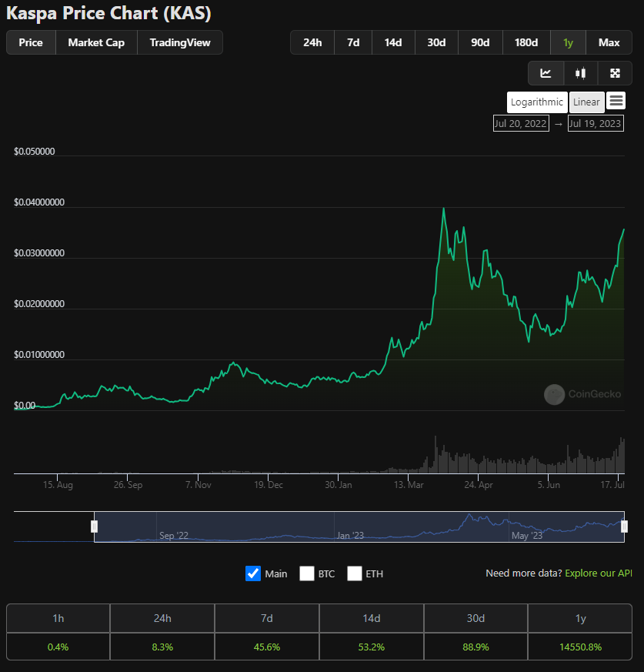This screenshot has height=672, width=644.
Task: Choose the 90d range button
Action: [x=480, y=42]
